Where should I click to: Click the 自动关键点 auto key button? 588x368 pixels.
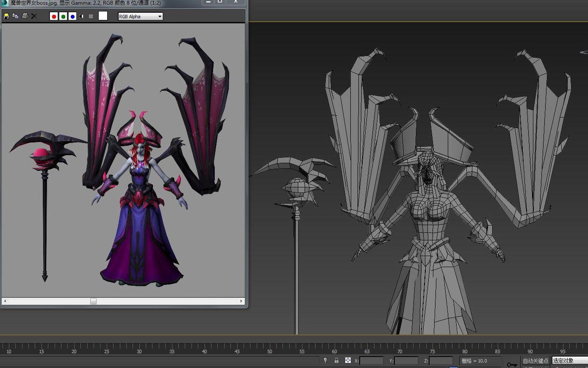point(535,361)
